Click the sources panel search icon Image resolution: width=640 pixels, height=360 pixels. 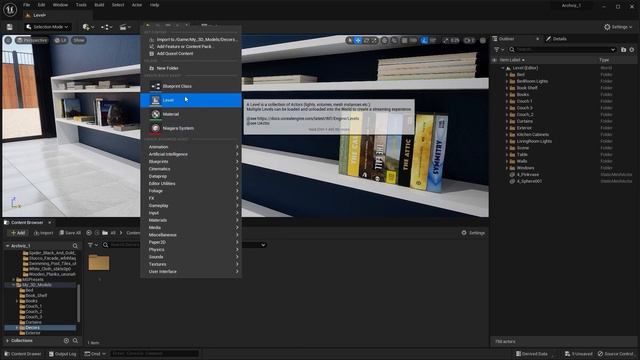click(75, 246)
